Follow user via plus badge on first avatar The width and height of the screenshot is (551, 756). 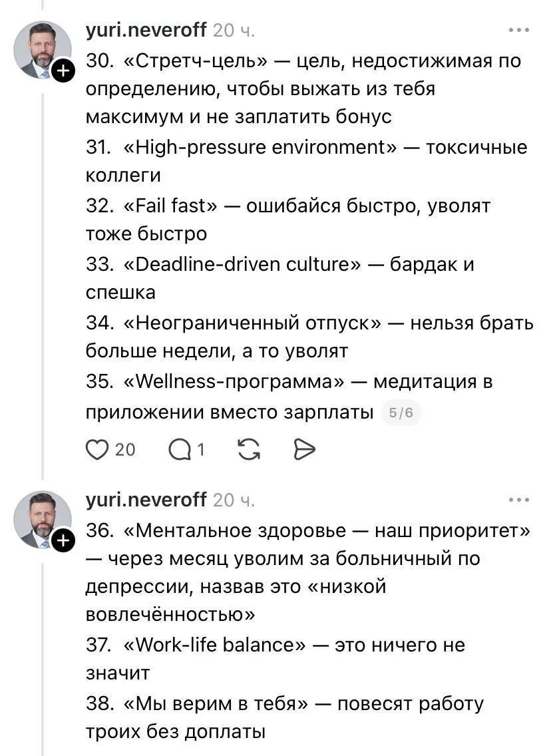tap(64, 71)
